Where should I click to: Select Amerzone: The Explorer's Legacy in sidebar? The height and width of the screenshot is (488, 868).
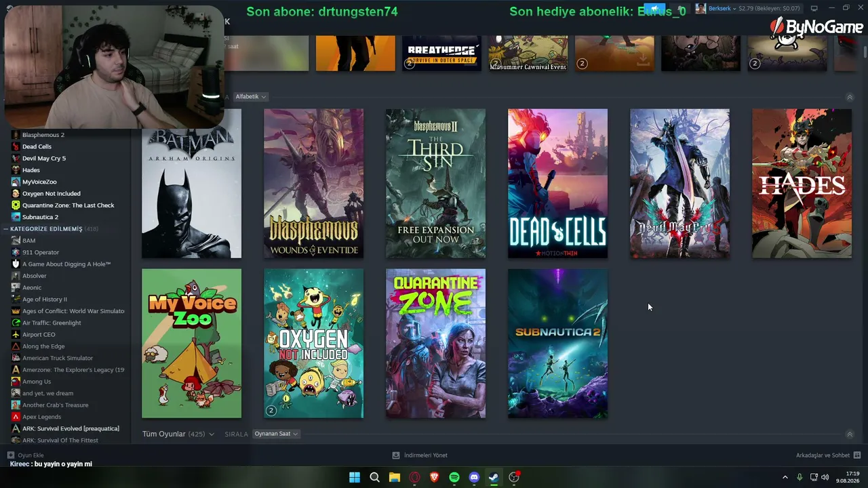[x=73, y=369]
